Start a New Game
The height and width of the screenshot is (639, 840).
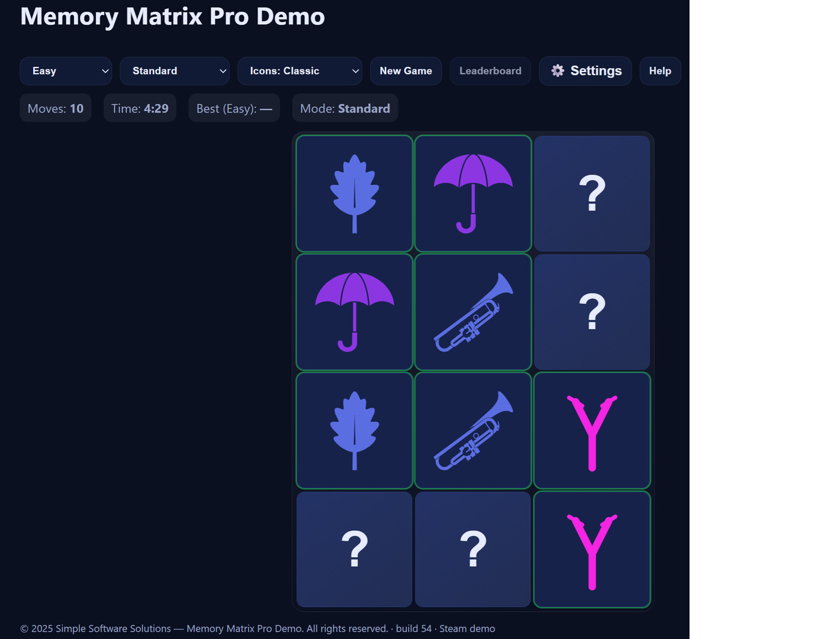coord(406,71)
